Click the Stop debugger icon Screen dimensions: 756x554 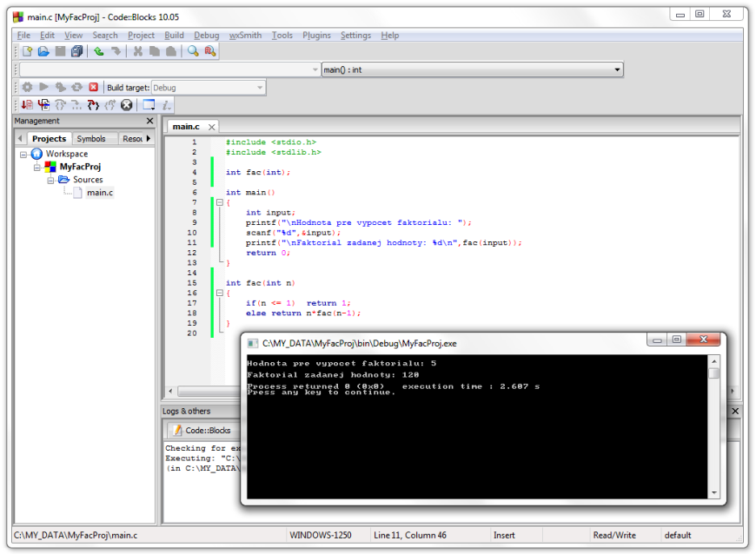pos(126,104)
